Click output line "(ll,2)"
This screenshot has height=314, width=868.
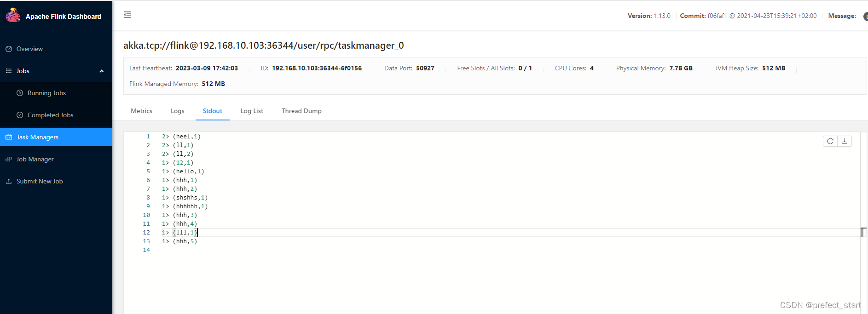183,154
